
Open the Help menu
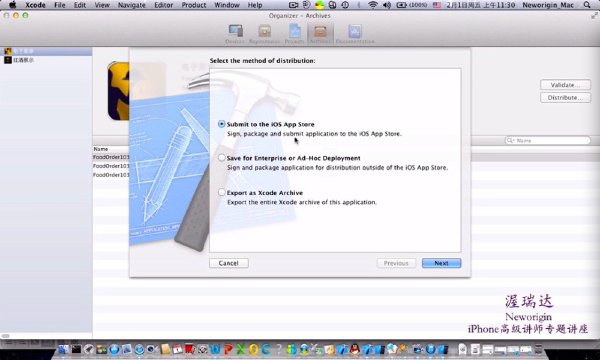pos(255,5)
